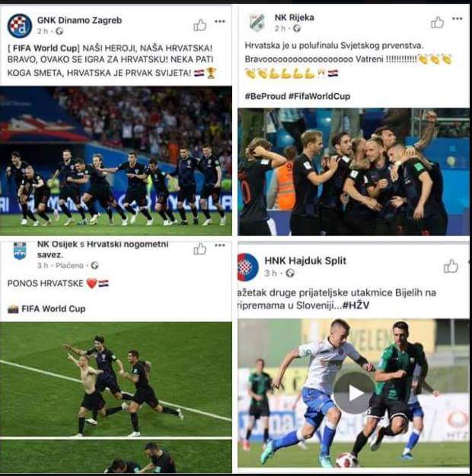Click HNK Hajduk Split profile logo

[x=248, y=267]
